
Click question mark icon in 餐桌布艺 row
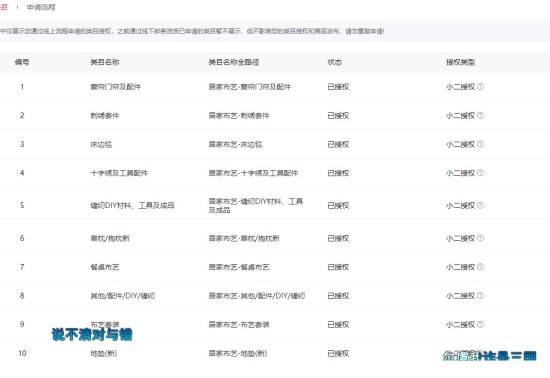pos(481,267)
